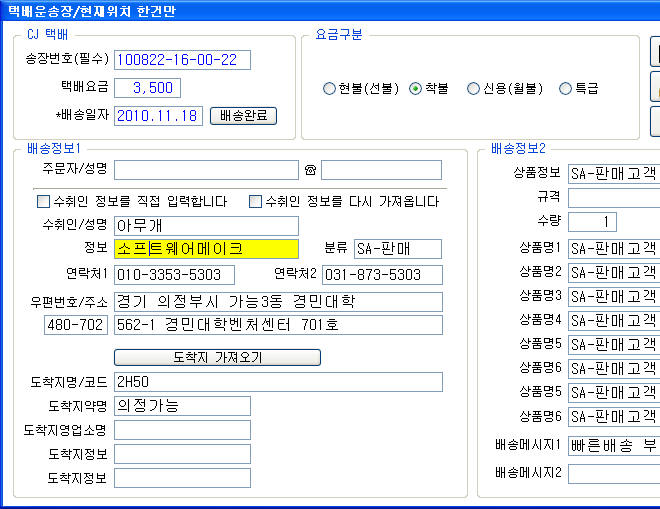
Task: Click the 주문자/성명 input field
Action: tap(206, 170)
